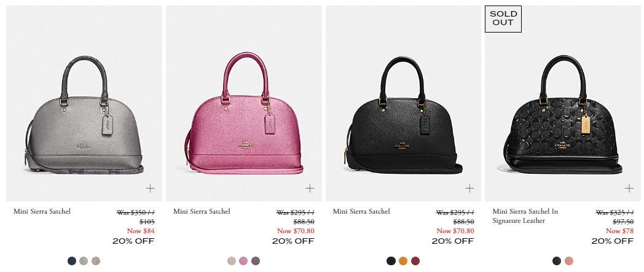Click the plus icon on the gray satchel
This screenshot has width=644, height=272.
(x=151, y=188)
